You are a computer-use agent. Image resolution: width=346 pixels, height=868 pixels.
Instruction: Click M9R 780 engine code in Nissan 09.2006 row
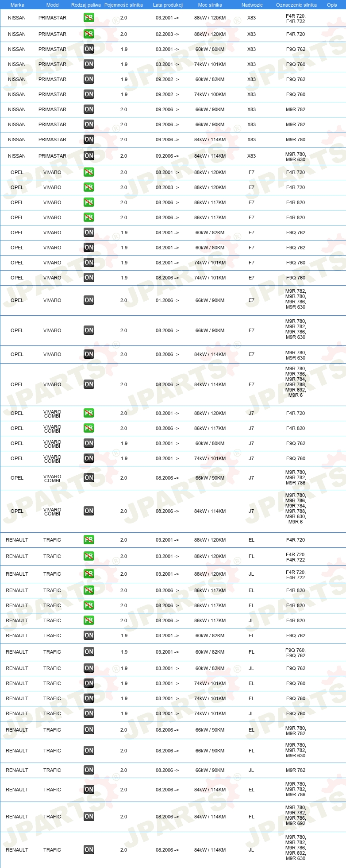(x=296, y=139)
